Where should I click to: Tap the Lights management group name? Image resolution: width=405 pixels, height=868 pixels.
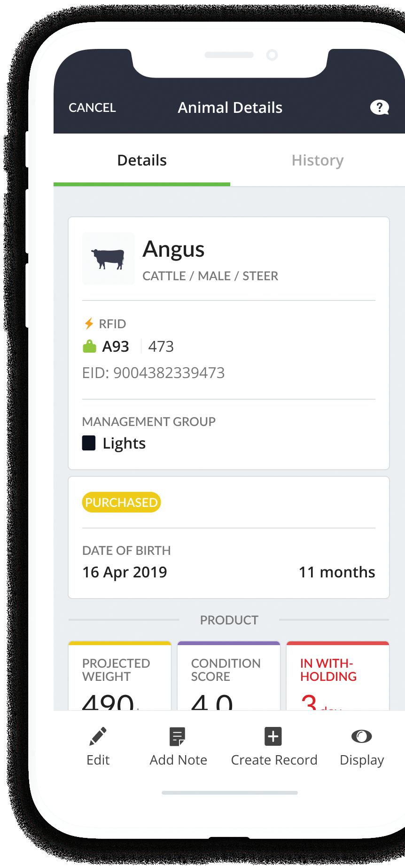point(124,443)
